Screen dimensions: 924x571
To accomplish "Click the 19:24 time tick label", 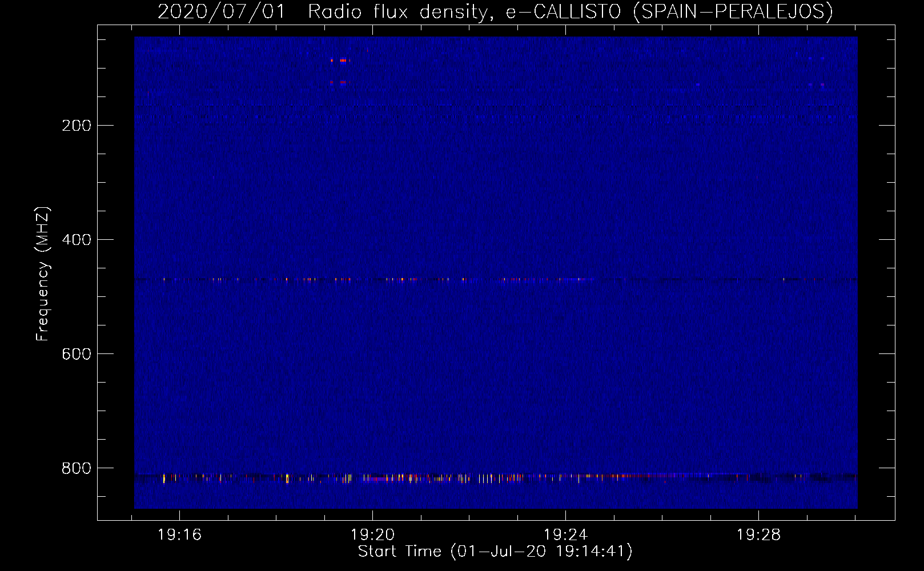I will click(x=565, y=535).
